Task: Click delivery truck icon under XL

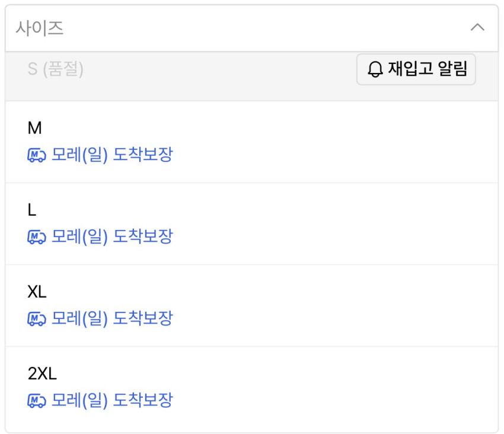Action: [37, 319]
